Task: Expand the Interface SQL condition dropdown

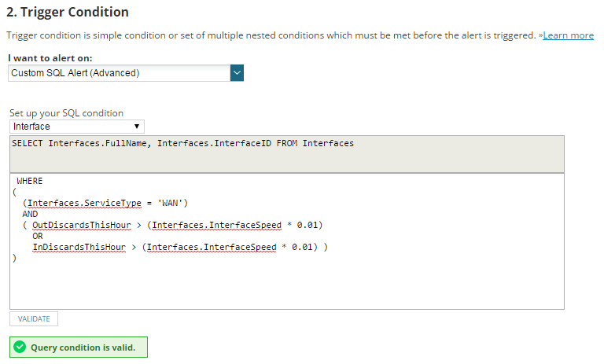Action: tap(76, 127)
